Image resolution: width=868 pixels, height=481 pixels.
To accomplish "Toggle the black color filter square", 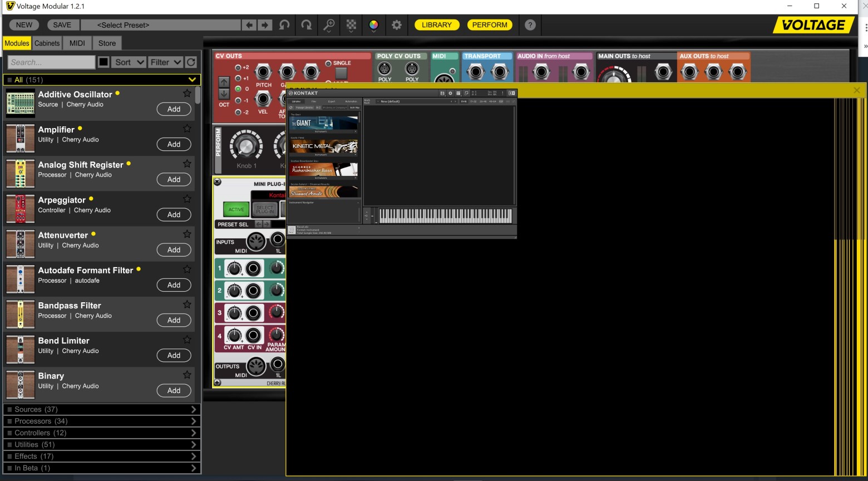I will point(103,62).
